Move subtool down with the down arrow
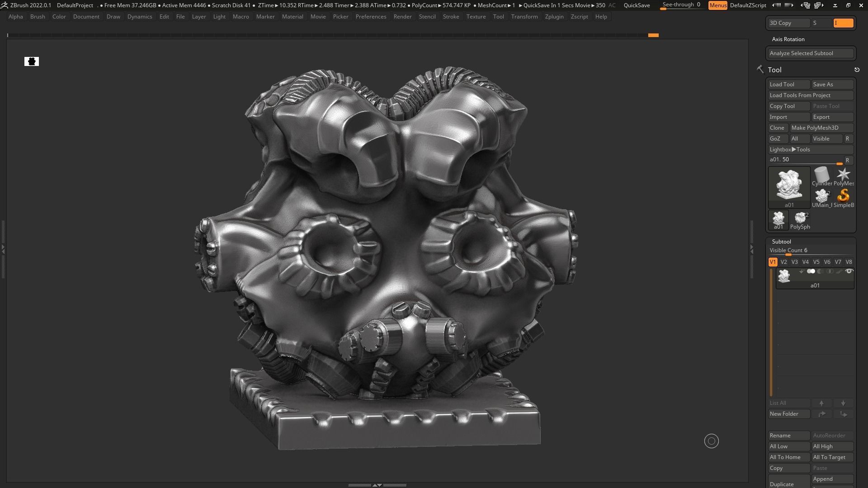The width and height of the screenshot is (868, 488). click(x=843, y=403)
